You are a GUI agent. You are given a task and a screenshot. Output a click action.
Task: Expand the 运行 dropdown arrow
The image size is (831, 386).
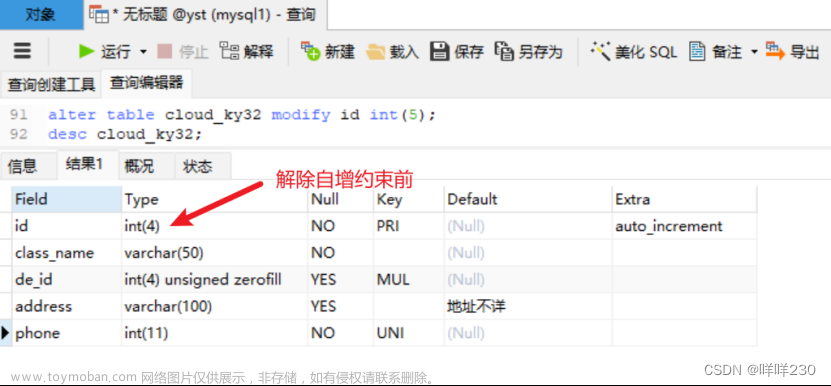click(143, 52)
